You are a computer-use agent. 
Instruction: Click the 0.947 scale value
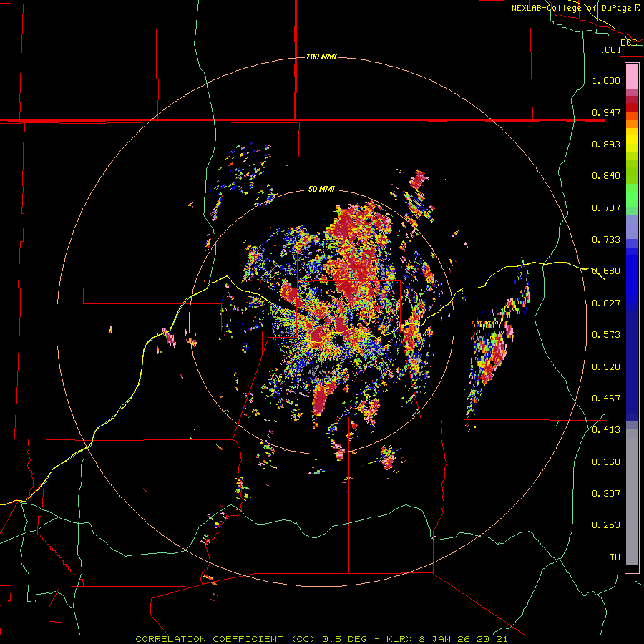[606, 112]
